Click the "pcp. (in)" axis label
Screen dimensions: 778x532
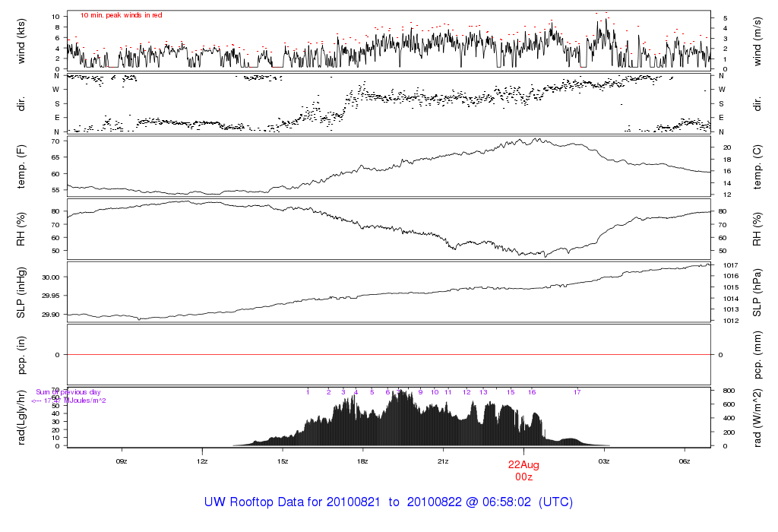click(x=21, y=355)
